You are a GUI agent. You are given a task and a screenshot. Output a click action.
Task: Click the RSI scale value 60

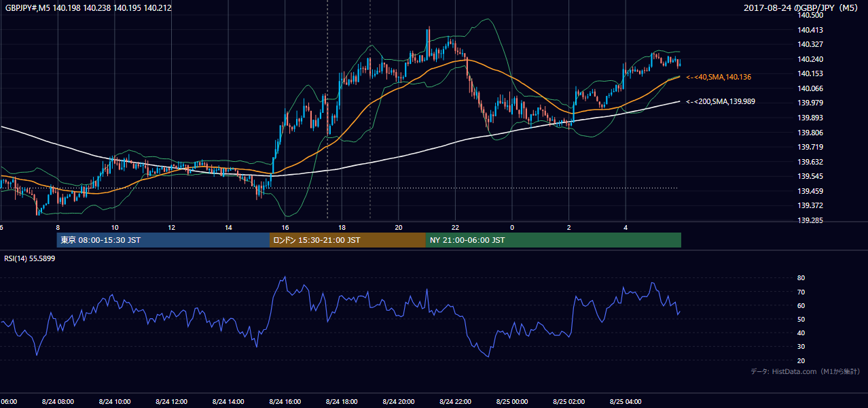pos(801,305)
